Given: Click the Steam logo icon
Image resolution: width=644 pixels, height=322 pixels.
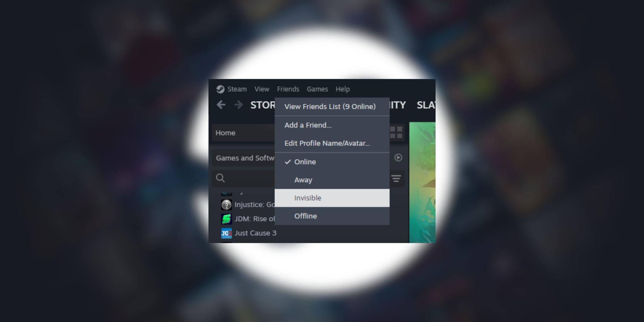Looking at the screenshot, I should click(x=220, y=89).
